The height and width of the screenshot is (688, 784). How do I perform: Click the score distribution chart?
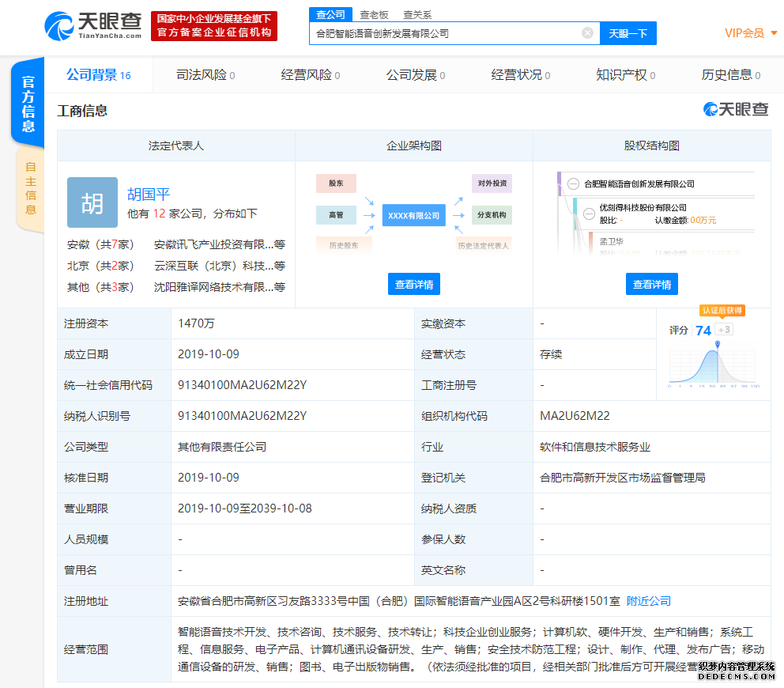(x=714, y=366)
